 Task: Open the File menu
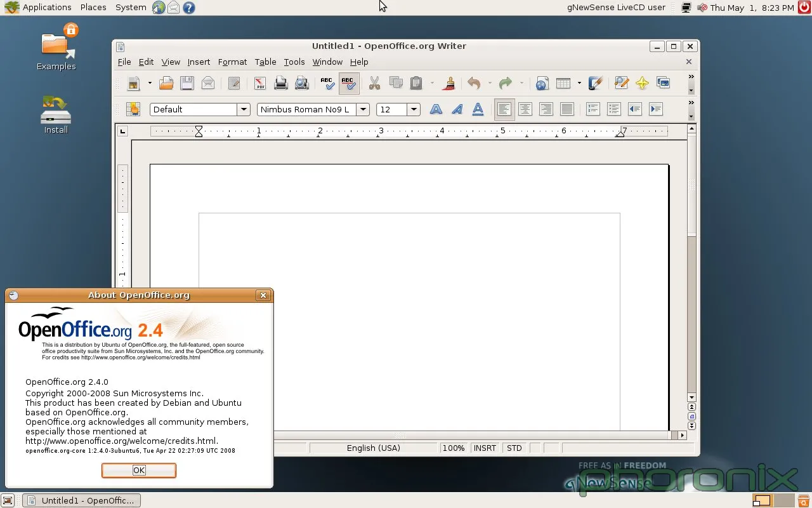[x=124, y=62]
